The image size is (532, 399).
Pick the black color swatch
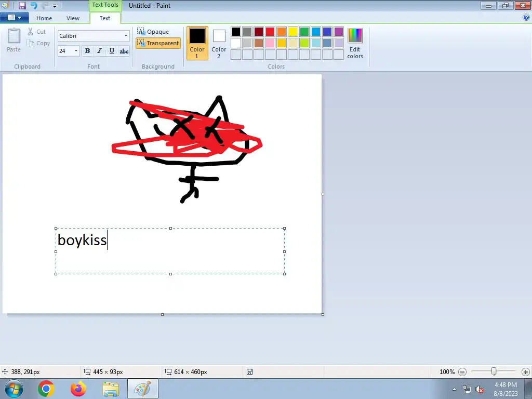point(236,32)
